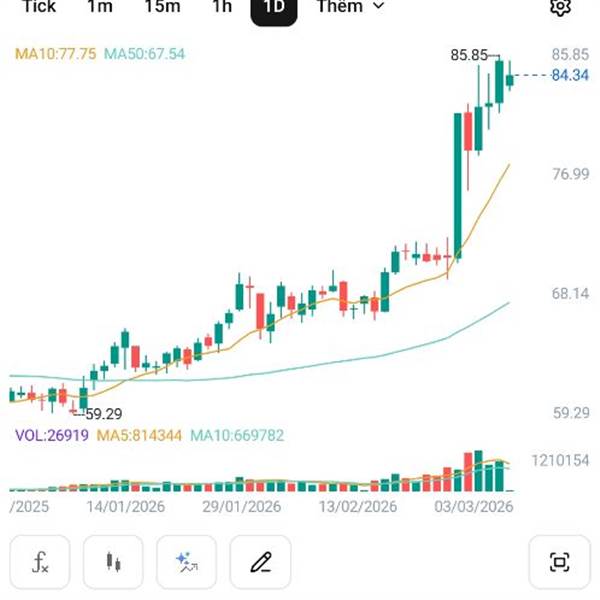600x600 pixels.
Task: Click the MA5:814344 volume average label
Action: [x=139, y=436]
